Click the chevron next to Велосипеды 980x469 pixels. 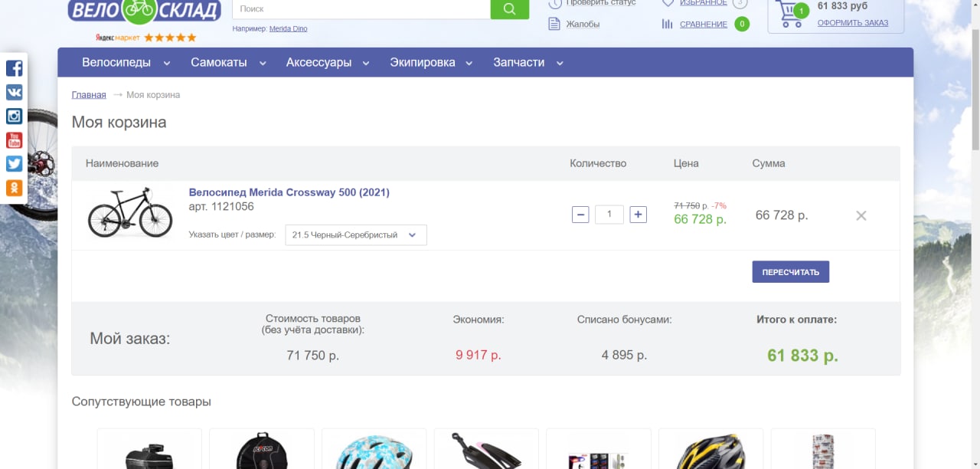pyautogui.click(x=167, y=64)
